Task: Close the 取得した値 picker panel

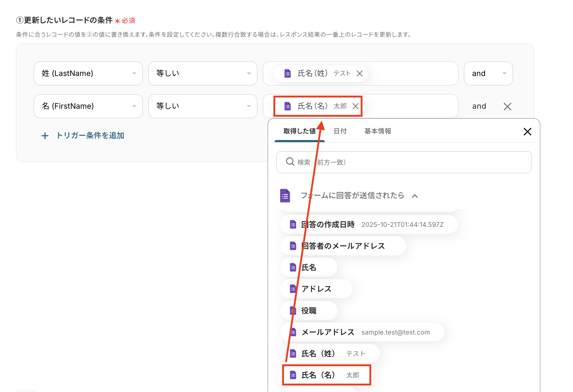Action: click(x=527, y=132)
